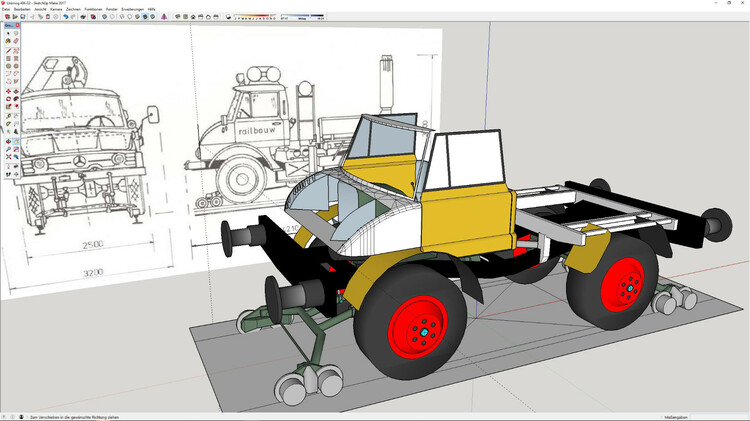Toggle shadows display on or off
Screen dimensions: 750x421
click(x=229, y=17)
